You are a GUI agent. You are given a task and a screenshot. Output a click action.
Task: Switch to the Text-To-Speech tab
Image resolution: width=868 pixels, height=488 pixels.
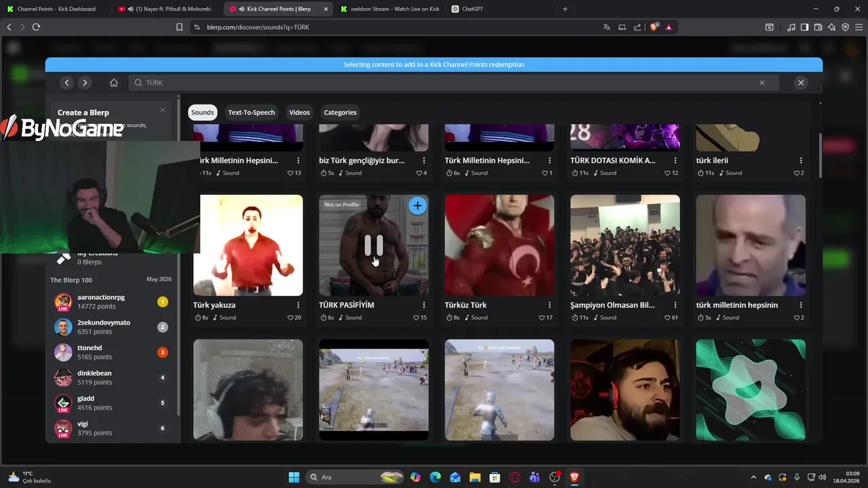pyautogui.click(x=252, y=113)
